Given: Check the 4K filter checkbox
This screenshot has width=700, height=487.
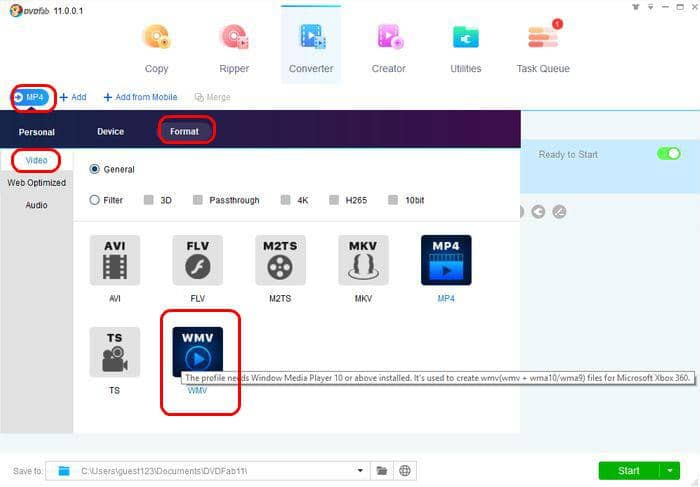Looking at the screenshot, I should tap(285, 200).
